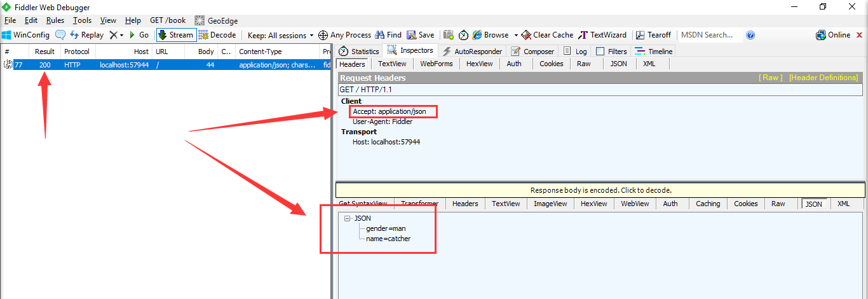Click the [Raw] link in Request Headers
Image resolution: width=868 pixels, height=299 pixels.
(x=771, y=78)
